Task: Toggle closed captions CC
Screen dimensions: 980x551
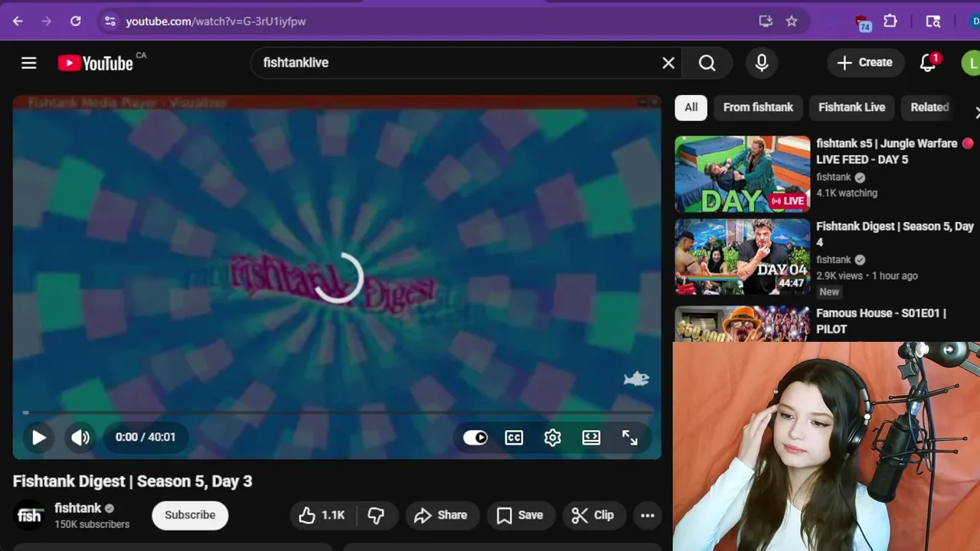Action: coord(514,438)
